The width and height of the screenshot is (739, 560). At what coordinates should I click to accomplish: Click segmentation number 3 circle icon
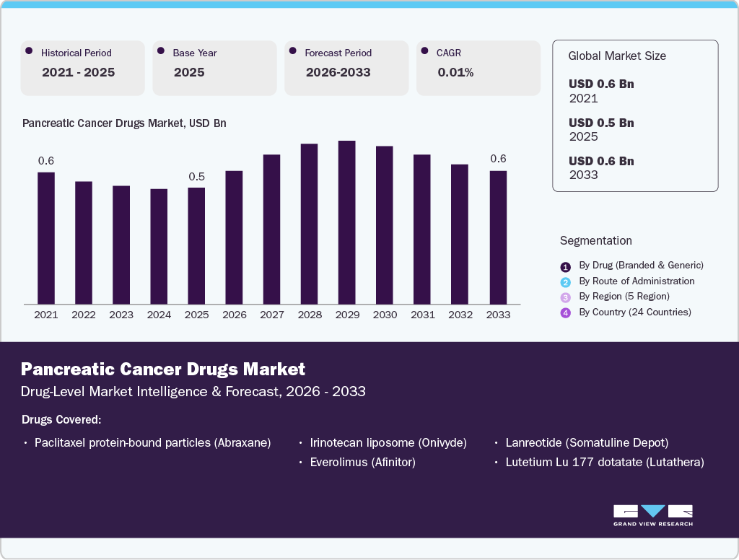566,297
